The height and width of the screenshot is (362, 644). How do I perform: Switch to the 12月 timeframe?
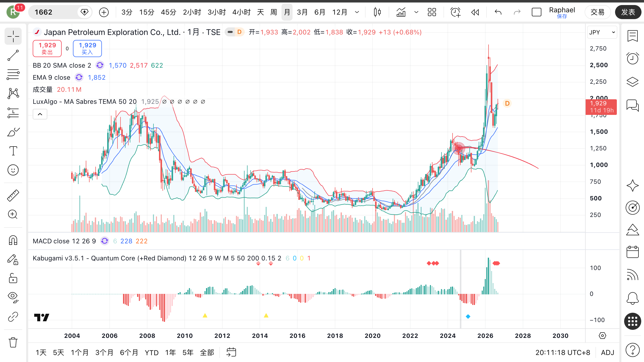click(x=340, y=12)
